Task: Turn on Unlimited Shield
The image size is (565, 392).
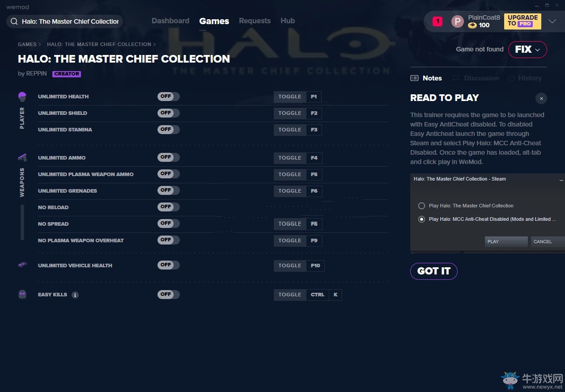Action: tap(168, 113)
